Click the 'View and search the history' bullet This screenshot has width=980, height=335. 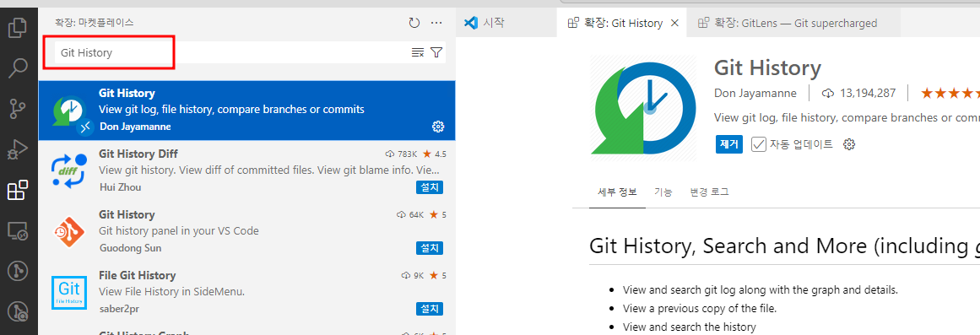pyautogui.click(x=690, y=327)
